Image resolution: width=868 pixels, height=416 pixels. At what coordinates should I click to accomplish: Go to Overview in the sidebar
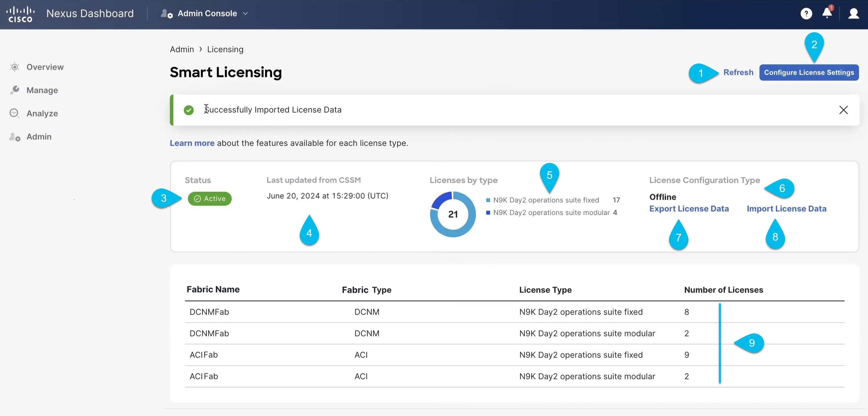45,67
